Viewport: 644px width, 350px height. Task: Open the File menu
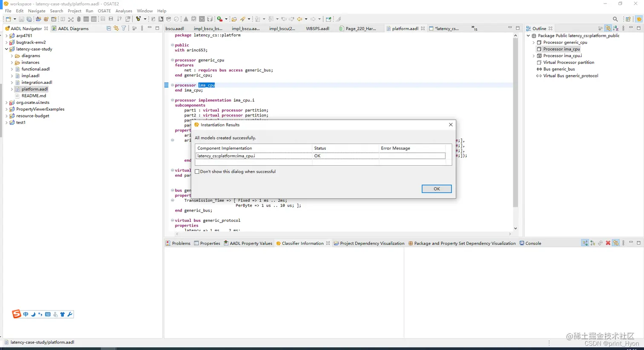(8, 11)
